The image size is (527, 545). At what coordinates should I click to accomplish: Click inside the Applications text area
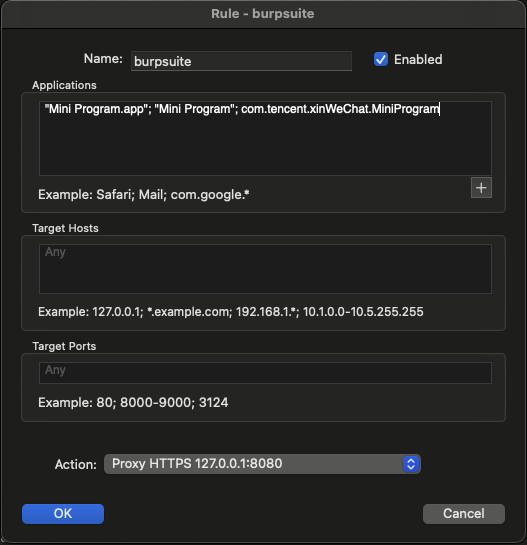[265, 138]
